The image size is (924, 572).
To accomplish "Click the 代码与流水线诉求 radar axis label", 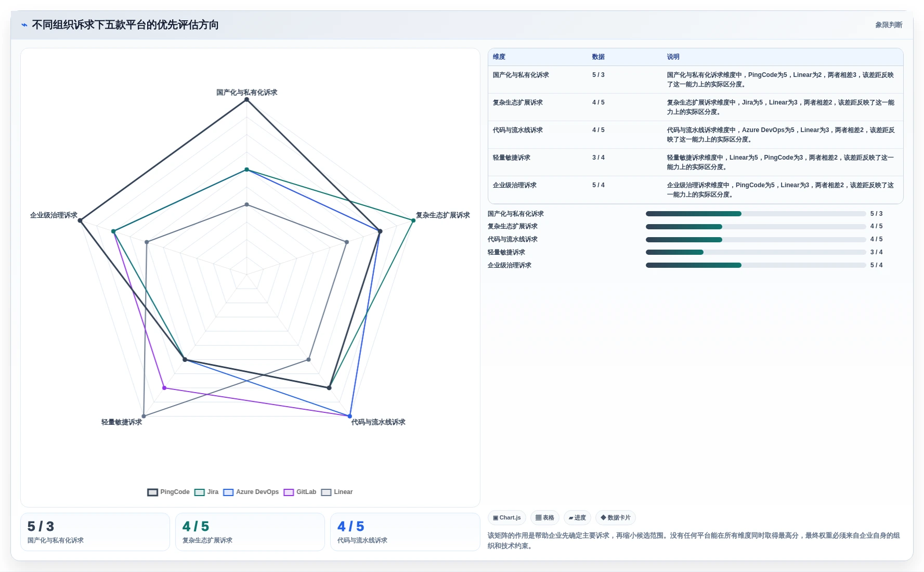I will pyautogui.click(x=379, y=422).
